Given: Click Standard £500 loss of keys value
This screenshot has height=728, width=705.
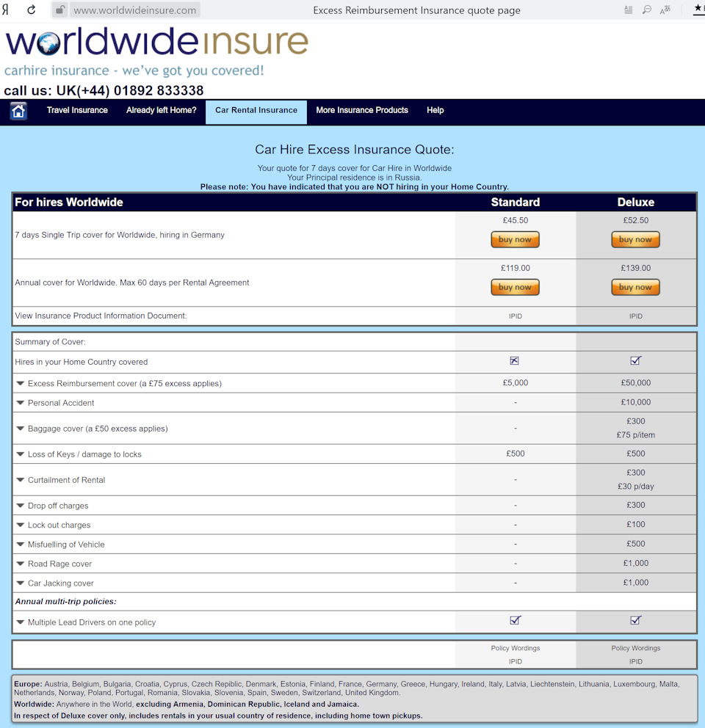Looking at the screenshot, I should click(516, 454).
